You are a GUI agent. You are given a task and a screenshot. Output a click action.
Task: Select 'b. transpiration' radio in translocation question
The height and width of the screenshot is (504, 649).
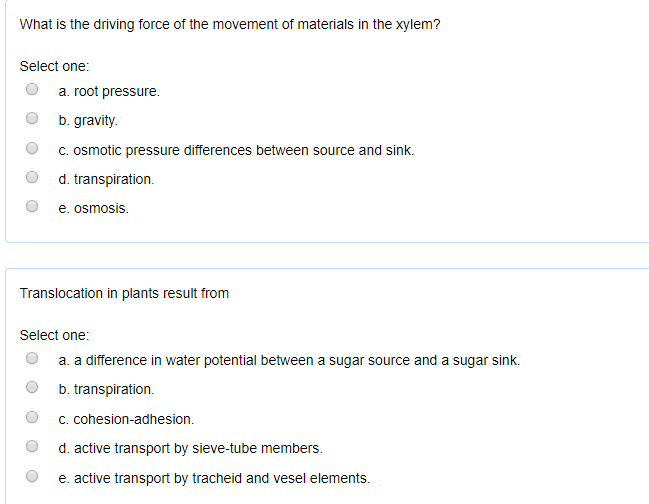tap(32, 388)
